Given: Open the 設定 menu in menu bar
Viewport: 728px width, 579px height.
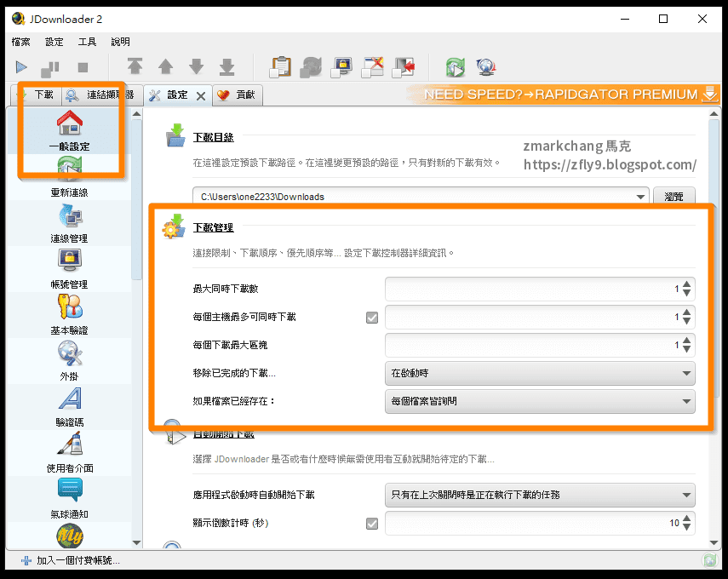Looking at the screenshot, I should pos(54,42).
